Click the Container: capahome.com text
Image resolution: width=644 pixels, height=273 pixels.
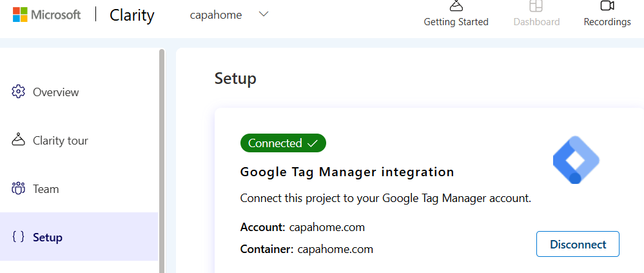(x=307, y=249)
